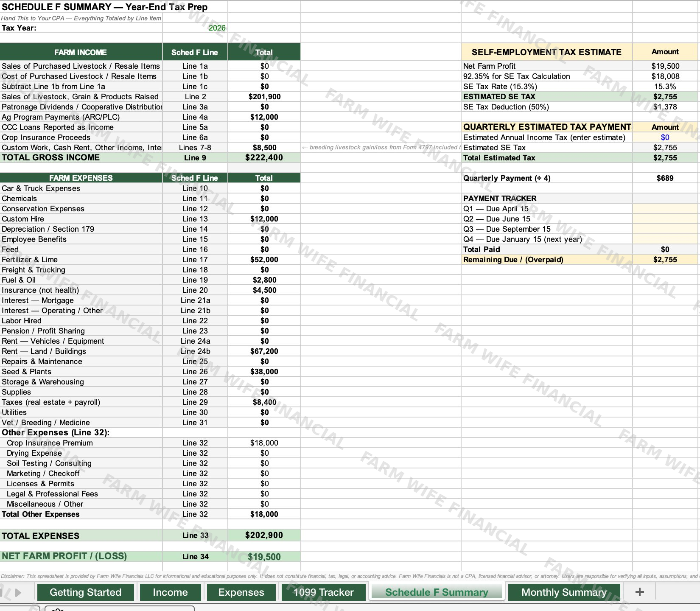700x611 pixels.
Task: Click the breeding livestock Form 4797 note
Action: click(x=381, y=148)
